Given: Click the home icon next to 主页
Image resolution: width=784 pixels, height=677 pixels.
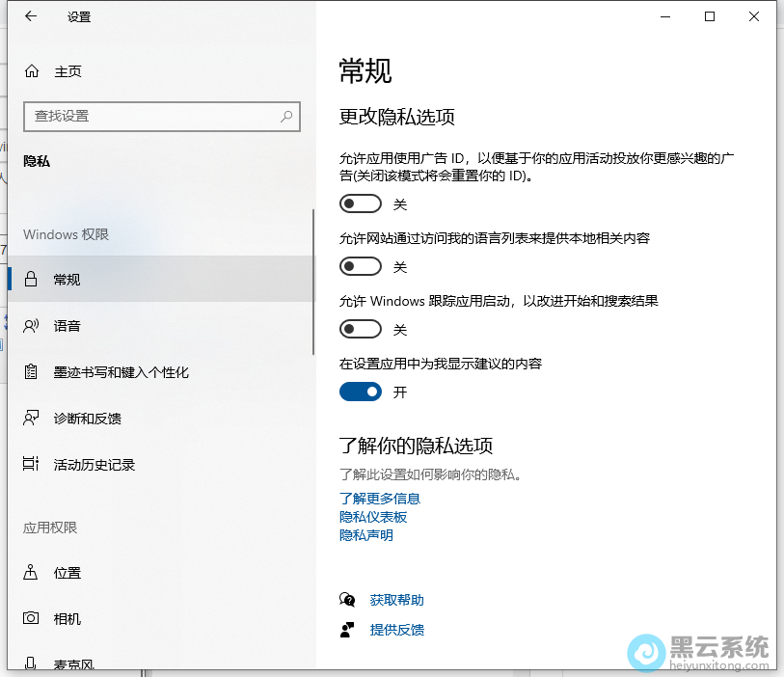Looking at the screenshot, I should (x=32, y=71).
